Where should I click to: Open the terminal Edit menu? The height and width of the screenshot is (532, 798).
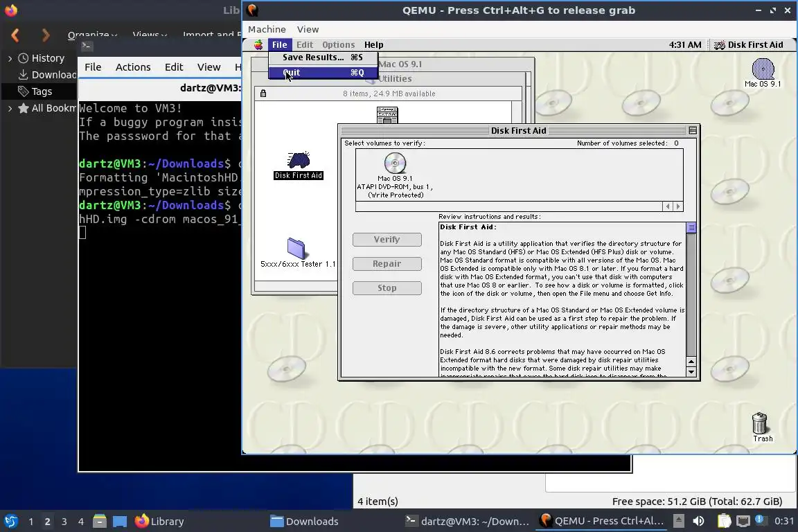coord(174,67)
